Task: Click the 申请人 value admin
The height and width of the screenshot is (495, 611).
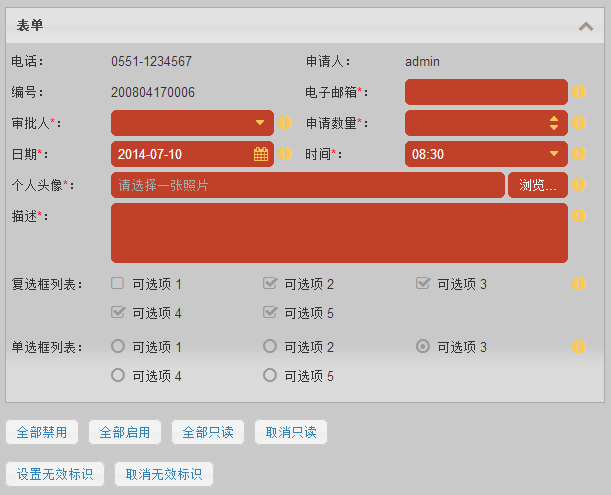Action: point(422,62)
